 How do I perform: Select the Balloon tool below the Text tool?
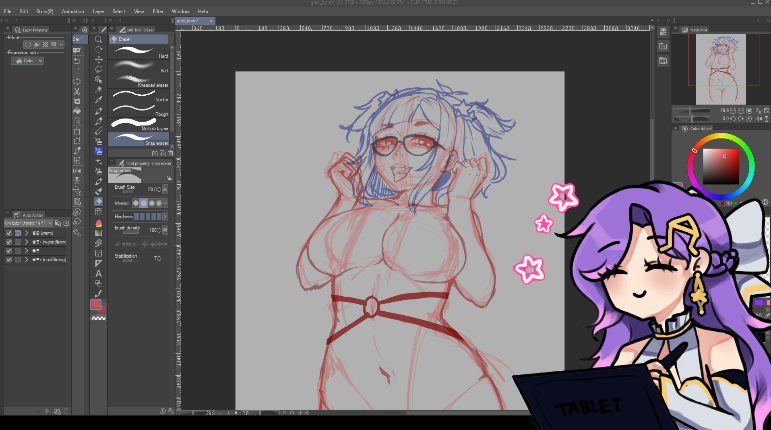(x=98, y=284)
